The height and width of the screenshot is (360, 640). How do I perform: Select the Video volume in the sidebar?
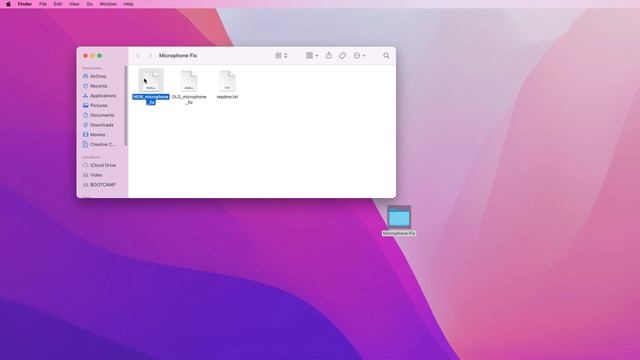(x=96, y=175)
